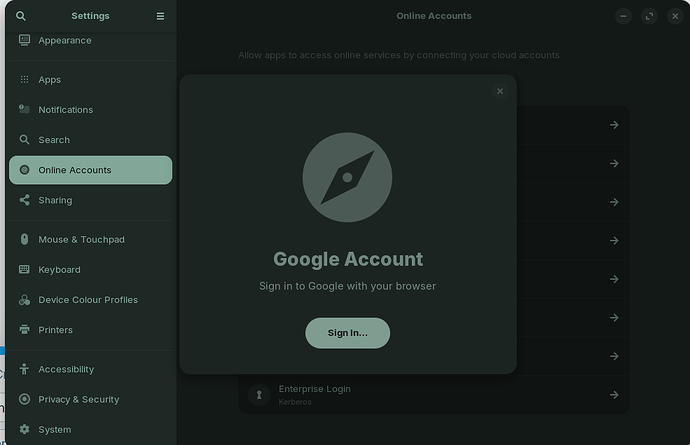Image resolution: width=690 pixels, height=445 pixels.
Task: Click the Printers icon in sidebar
Action: pos(24,329)
